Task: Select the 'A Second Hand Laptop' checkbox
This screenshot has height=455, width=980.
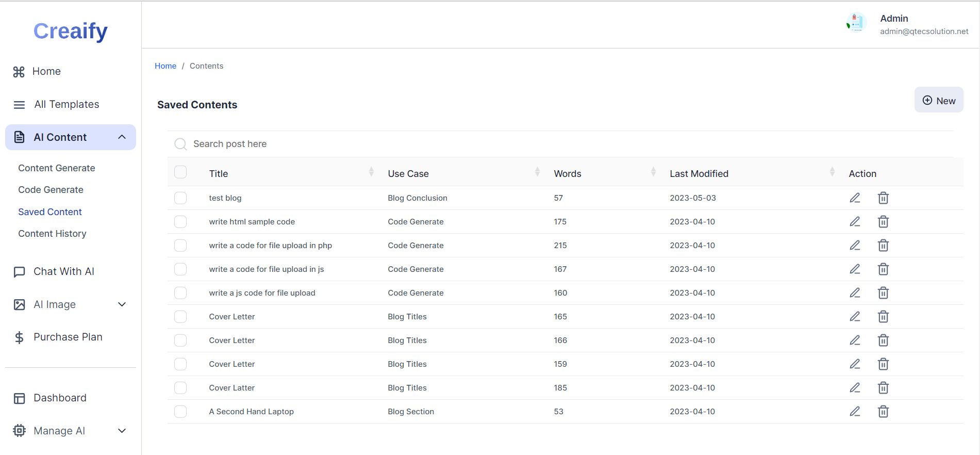Action: coord(180,412)
